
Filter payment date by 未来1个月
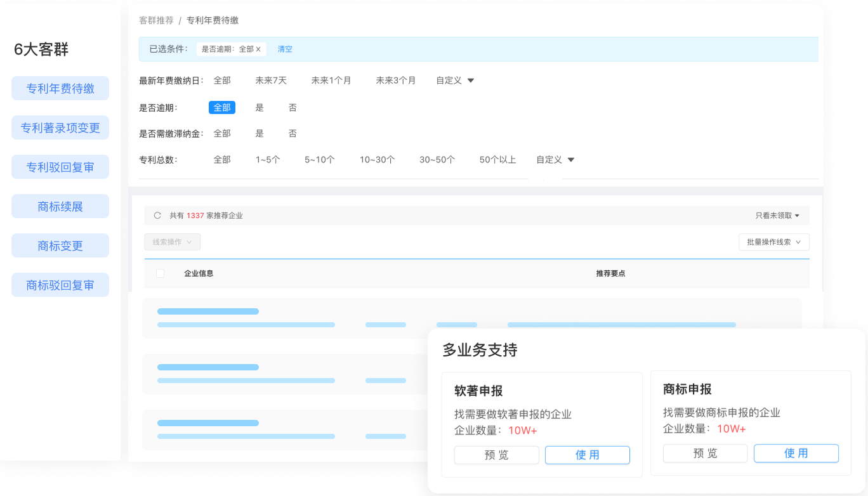point(331,81)
